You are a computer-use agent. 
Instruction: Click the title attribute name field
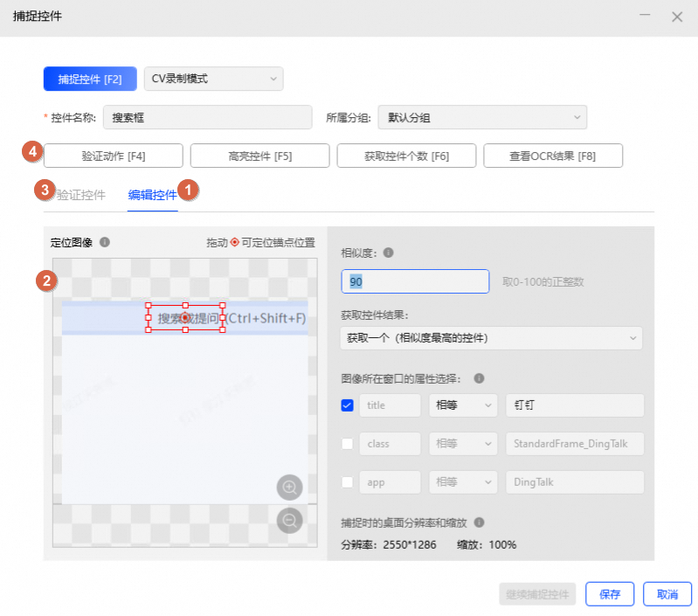[390, 405]
